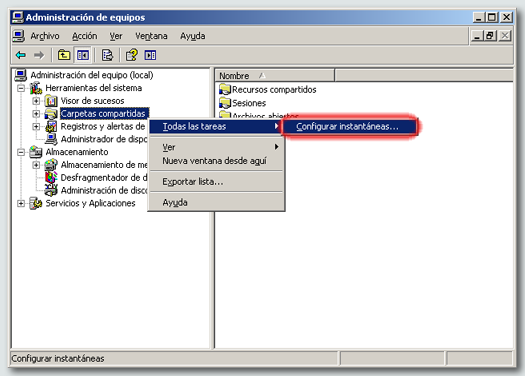Click the Carpetas compartidas folder icon
525x376 pixels.
51,114
